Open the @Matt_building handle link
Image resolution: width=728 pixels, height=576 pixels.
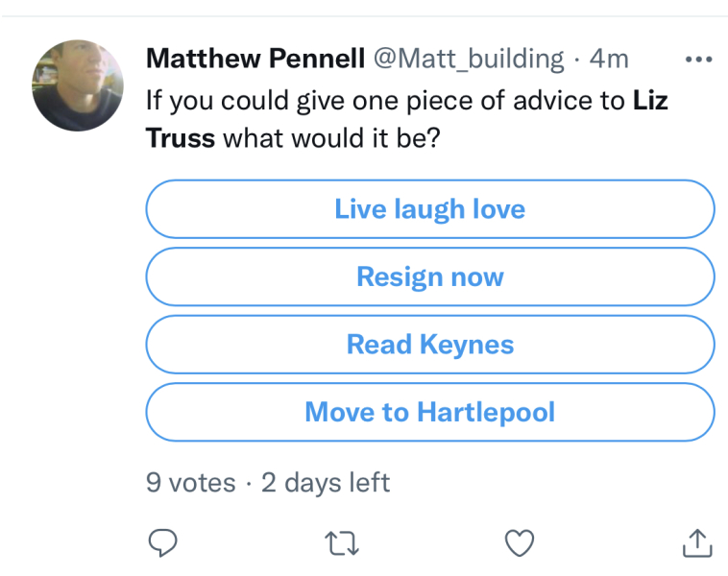(x=468, y=59)
